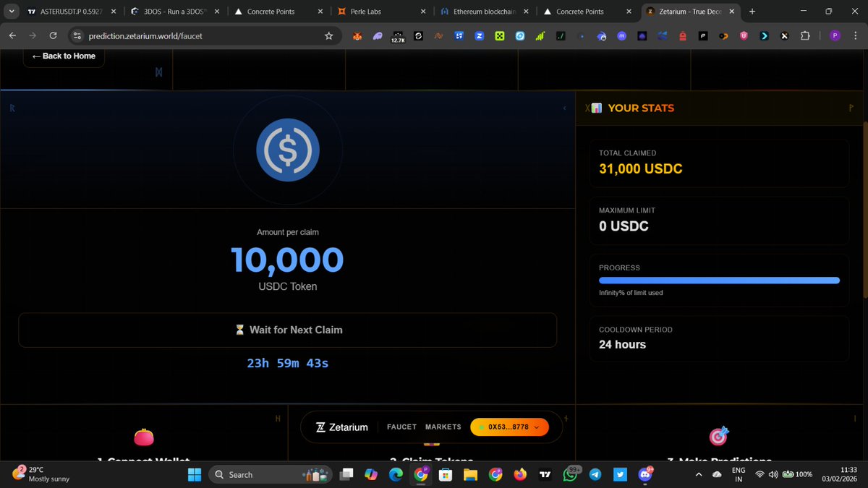Bookmark this page with the star icon
The height and width of the screenshot is (488, 868).
(x=328, y=36)
